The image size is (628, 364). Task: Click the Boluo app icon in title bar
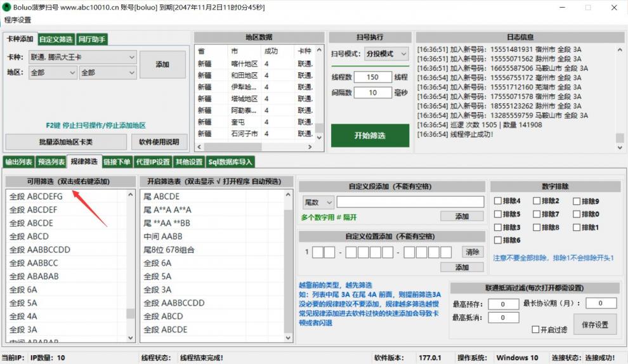tap(6, 7)
